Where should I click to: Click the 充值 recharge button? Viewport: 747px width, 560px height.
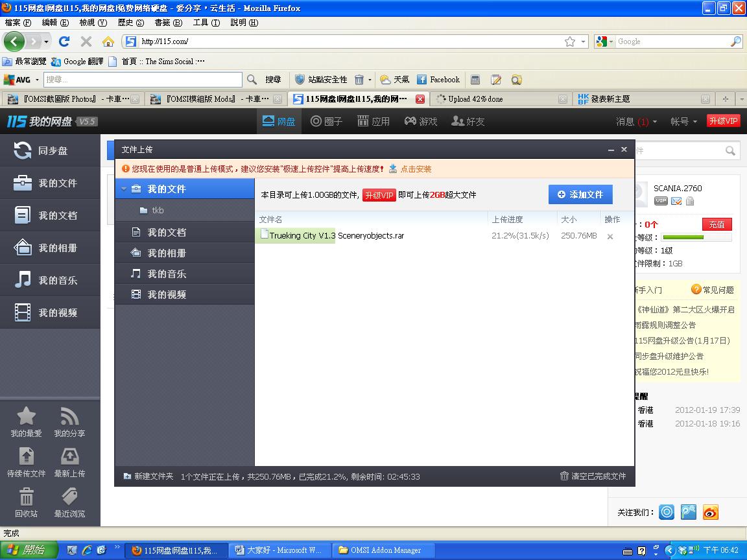[717, 224]
